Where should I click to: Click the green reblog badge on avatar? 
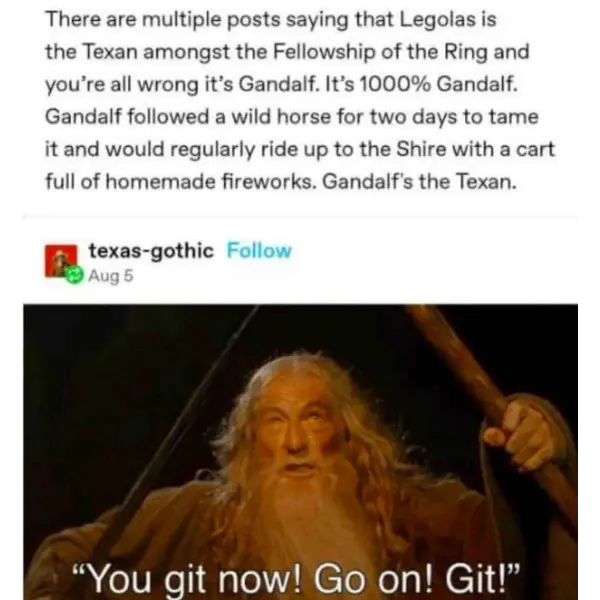point(74,274)
